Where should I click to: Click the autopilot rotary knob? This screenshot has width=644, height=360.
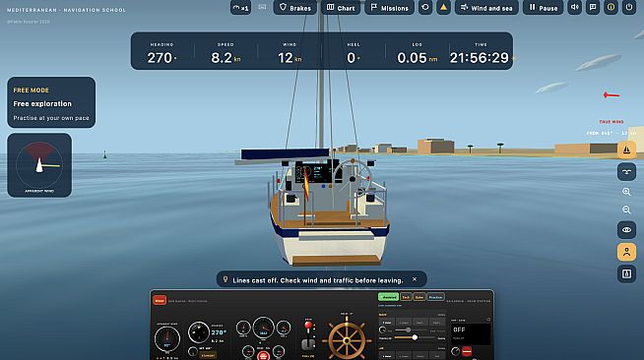(x=455, y=351)
